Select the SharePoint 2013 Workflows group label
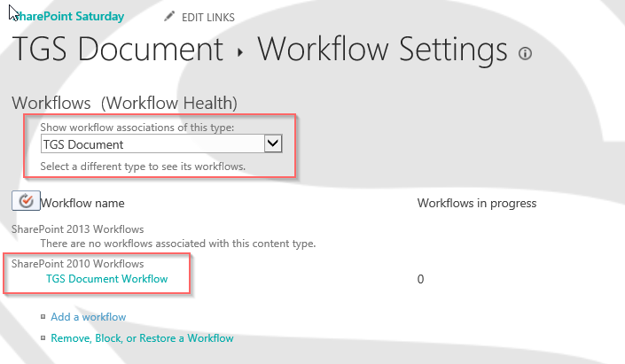The height and width of the screenshot is (364, 625). 77,229
